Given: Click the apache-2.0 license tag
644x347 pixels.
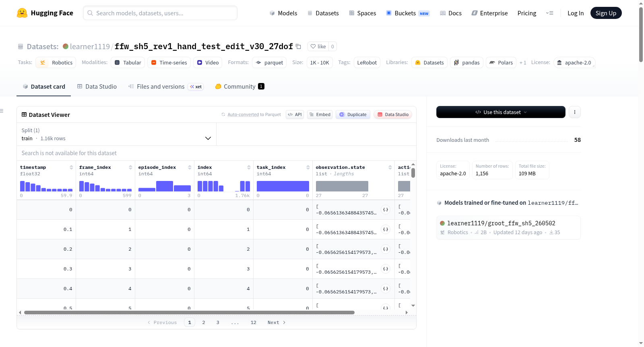Looking at the screenshot, I should tap(574, 62).
